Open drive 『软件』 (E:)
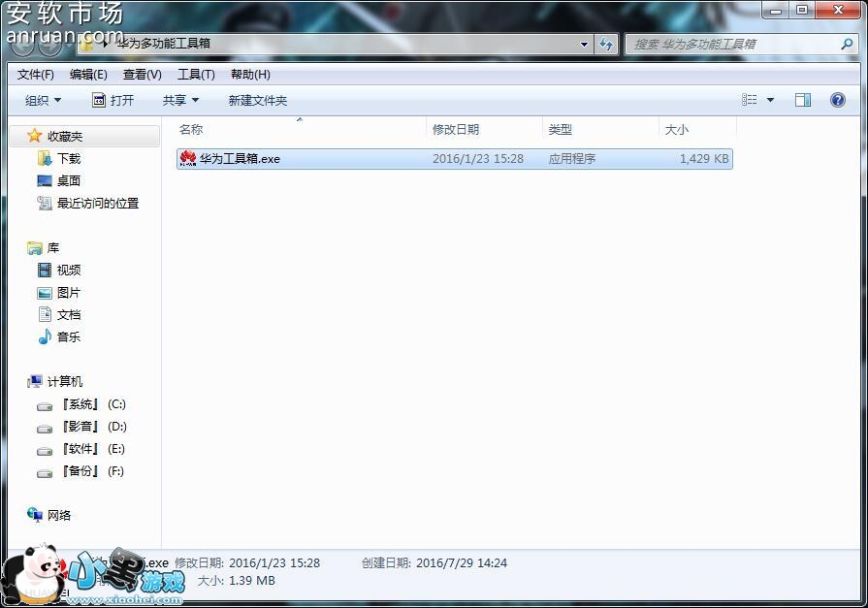This screenshot has height=608, width=868. (x=93, y=449)
